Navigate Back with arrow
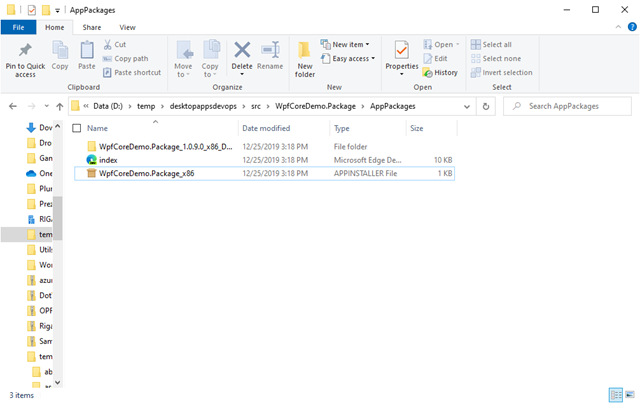 click(13, 107)
